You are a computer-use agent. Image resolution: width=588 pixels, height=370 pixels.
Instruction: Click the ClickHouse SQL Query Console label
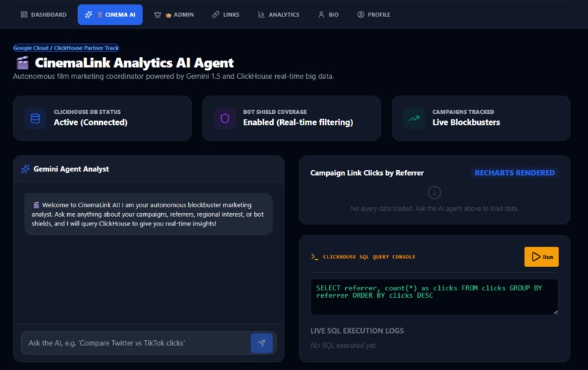tap(369, 257)
